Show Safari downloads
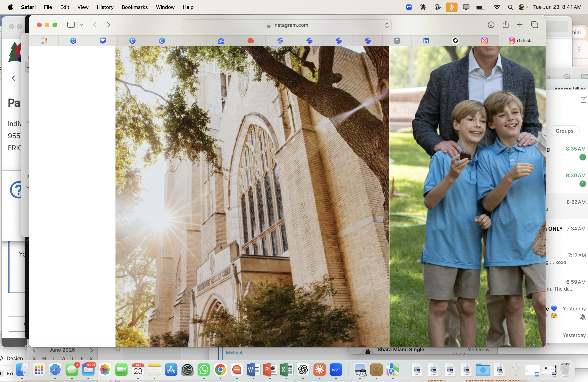The image size is (588, 382). tap(491, 25)
